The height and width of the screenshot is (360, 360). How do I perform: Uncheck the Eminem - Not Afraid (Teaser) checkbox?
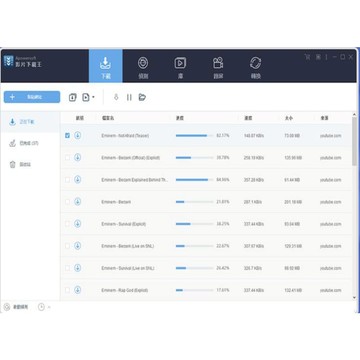[68, 135]
